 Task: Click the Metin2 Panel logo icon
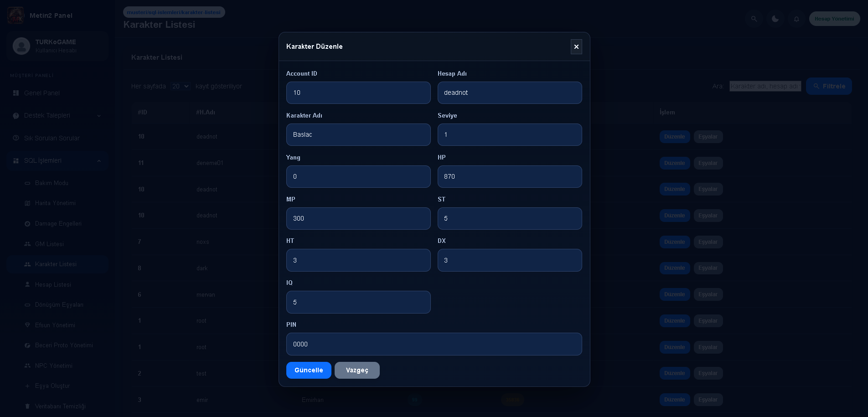[16, 15]
